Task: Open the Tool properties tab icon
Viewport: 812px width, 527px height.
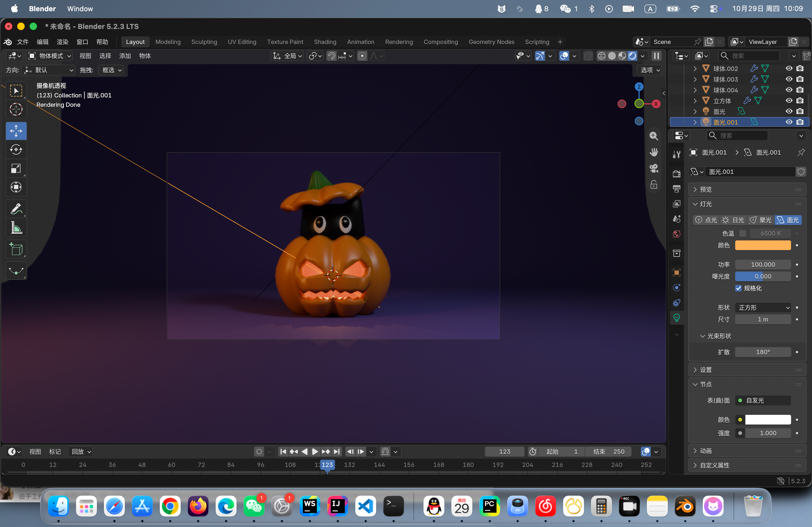Action: [677, 154]
